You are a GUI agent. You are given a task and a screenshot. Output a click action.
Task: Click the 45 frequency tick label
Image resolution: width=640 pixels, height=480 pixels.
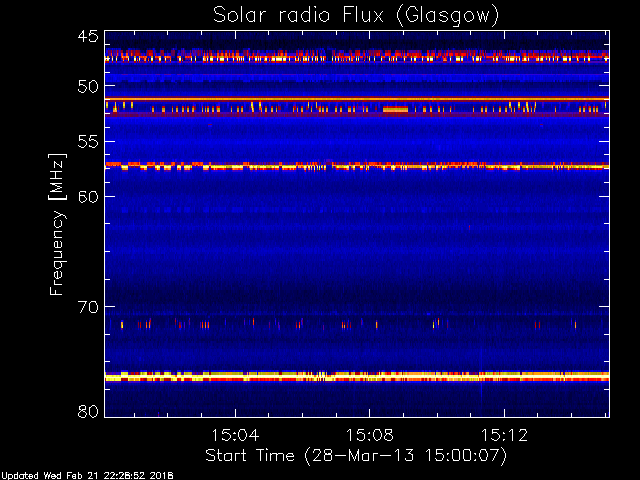pos(88,36)
